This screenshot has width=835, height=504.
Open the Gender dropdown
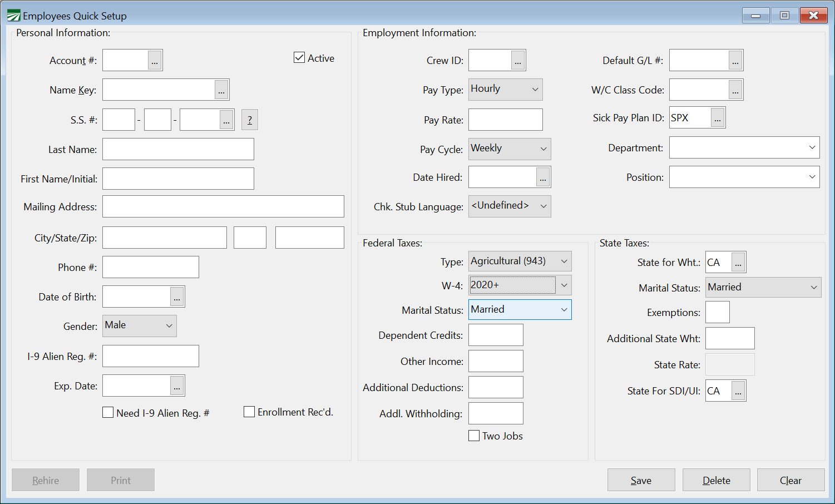(140, 326)
